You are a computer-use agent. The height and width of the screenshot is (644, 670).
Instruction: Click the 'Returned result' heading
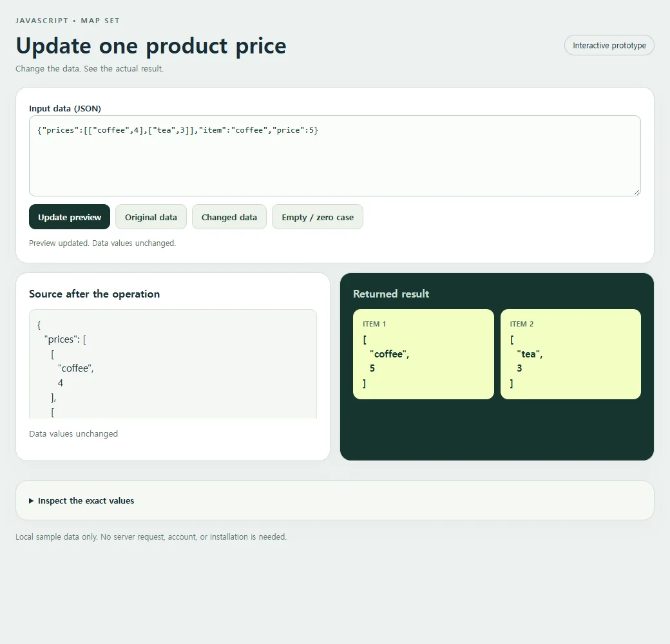(391, 294)
